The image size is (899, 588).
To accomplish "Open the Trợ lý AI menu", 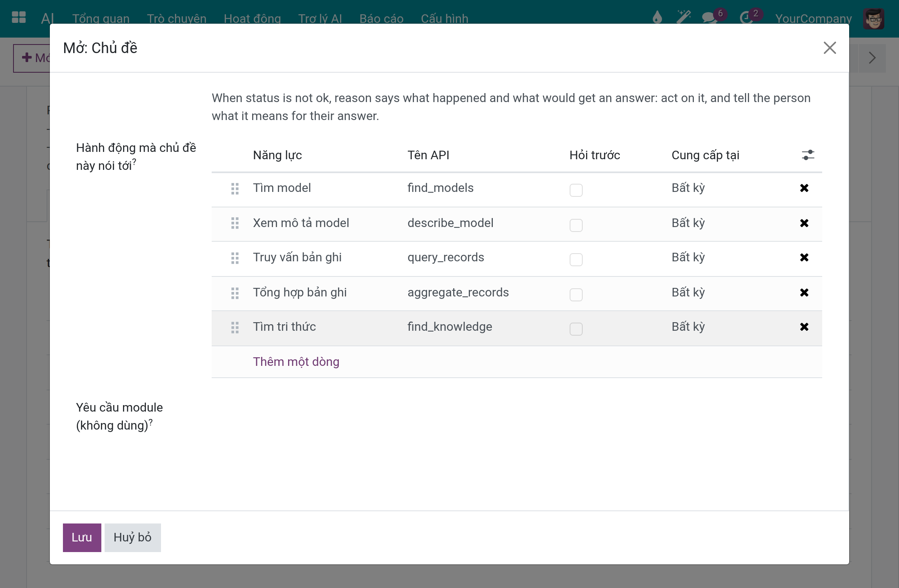I will click(320, 18).
